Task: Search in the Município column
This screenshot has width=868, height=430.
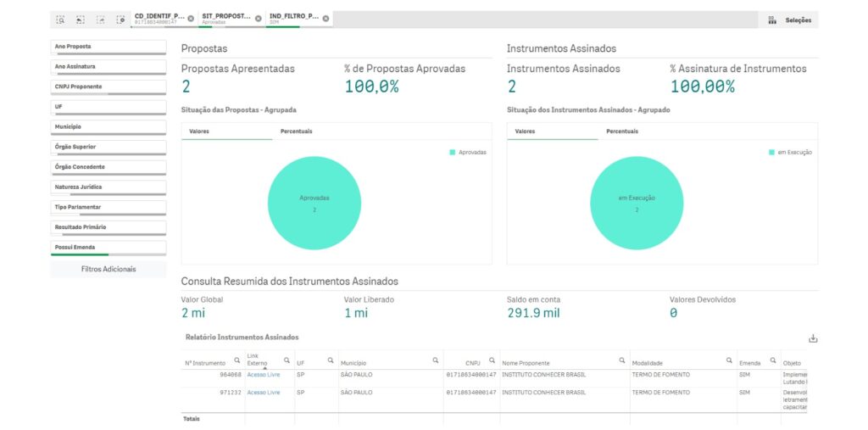Action: [436, 360]
